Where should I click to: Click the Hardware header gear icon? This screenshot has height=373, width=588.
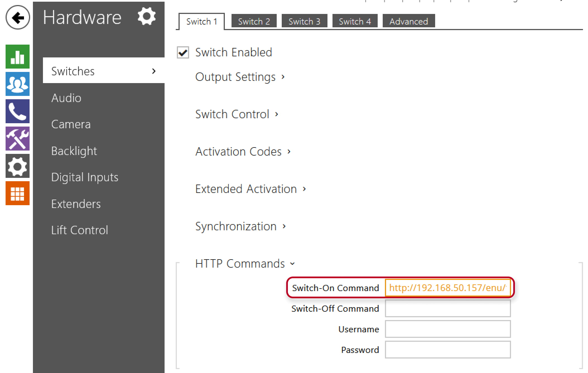pos(147,16)
